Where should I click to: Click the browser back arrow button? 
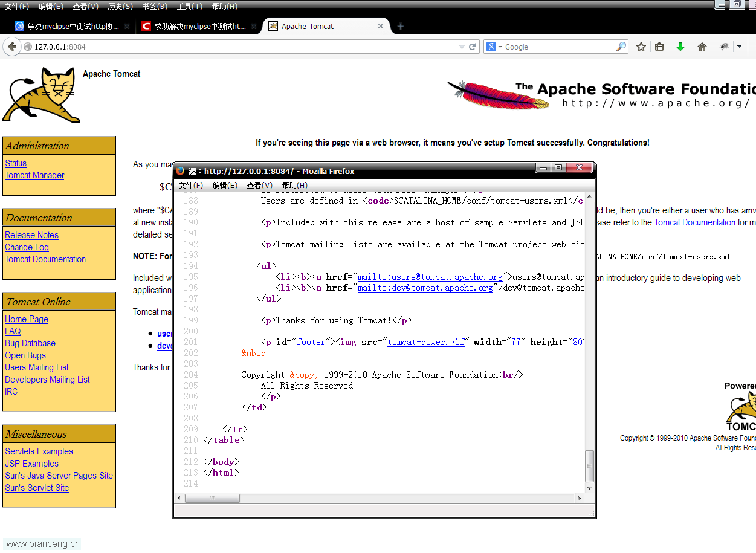(12, 47)
